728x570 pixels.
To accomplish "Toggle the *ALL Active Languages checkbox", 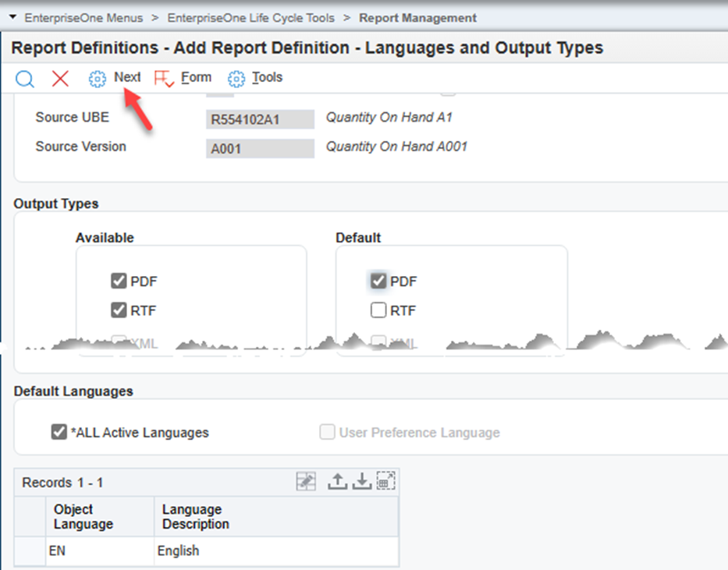I will click(59, 432).
